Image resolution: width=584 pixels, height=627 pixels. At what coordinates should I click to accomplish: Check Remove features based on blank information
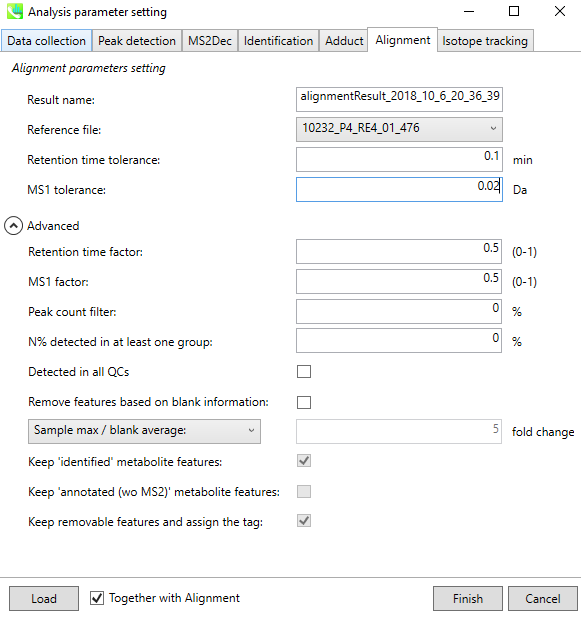click(x=304, y=402)
